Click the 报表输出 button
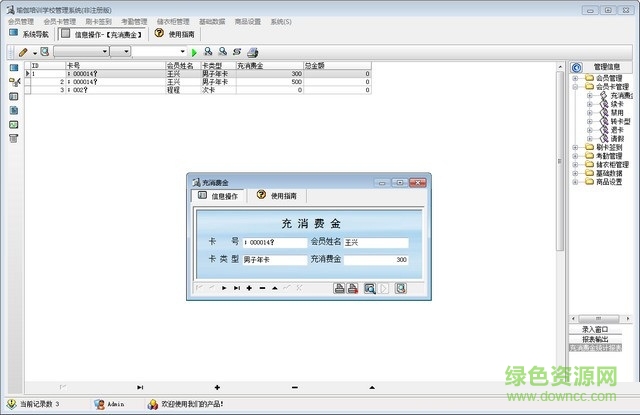Screen dimensions: 640x415 pos(595,339)
